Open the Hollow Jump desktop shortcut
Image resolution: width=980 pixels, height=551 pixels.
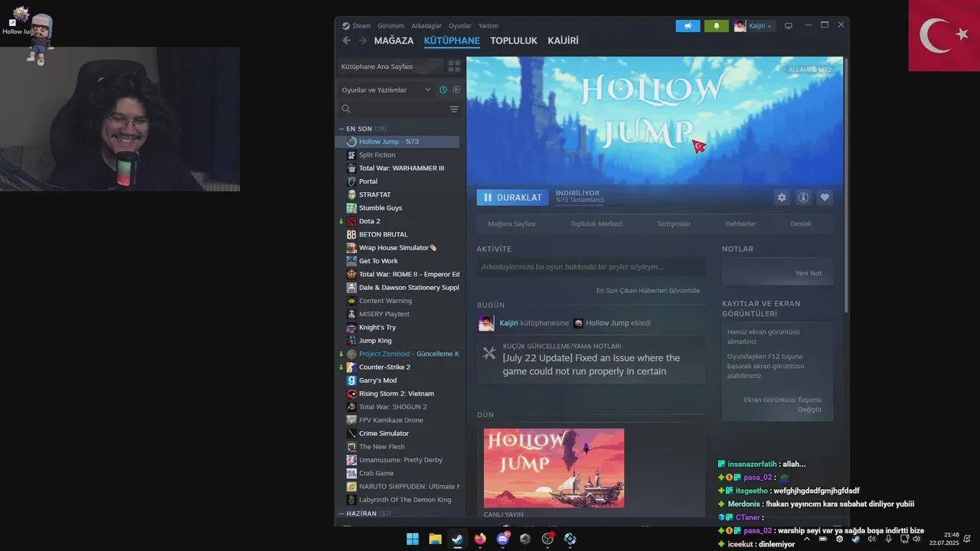pos(17,21)
